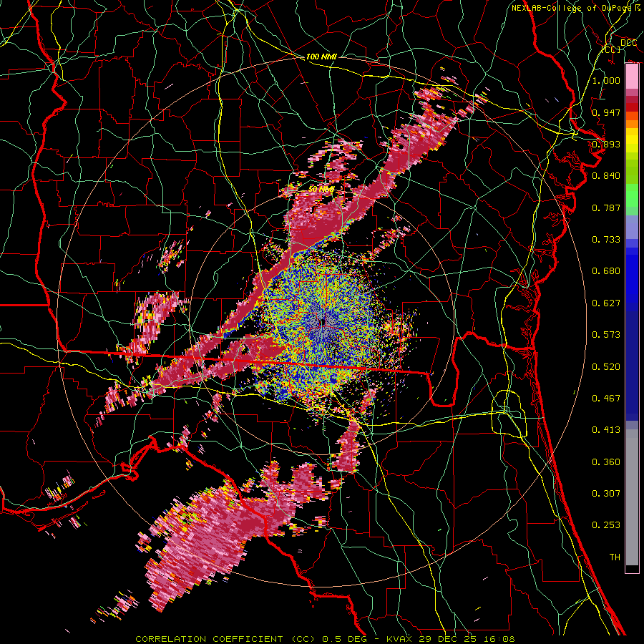The image size is (644, 644).
Task: Click the DEC label above the color scale
Action: point(628,43)
